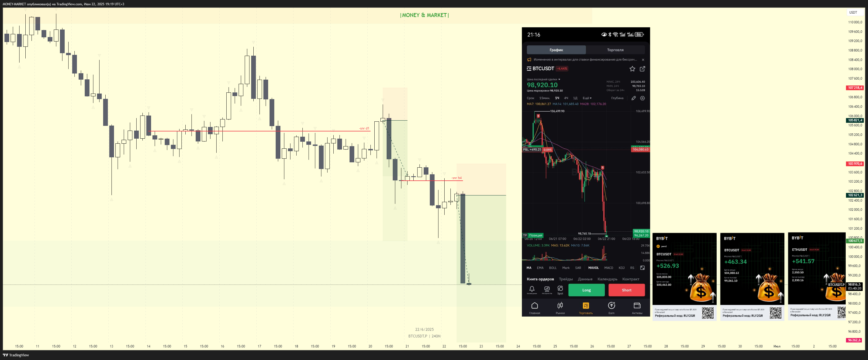The image size is (868, 360).
Task: Choose the 4Ч timeframe
Action: (x=566, y=98)
